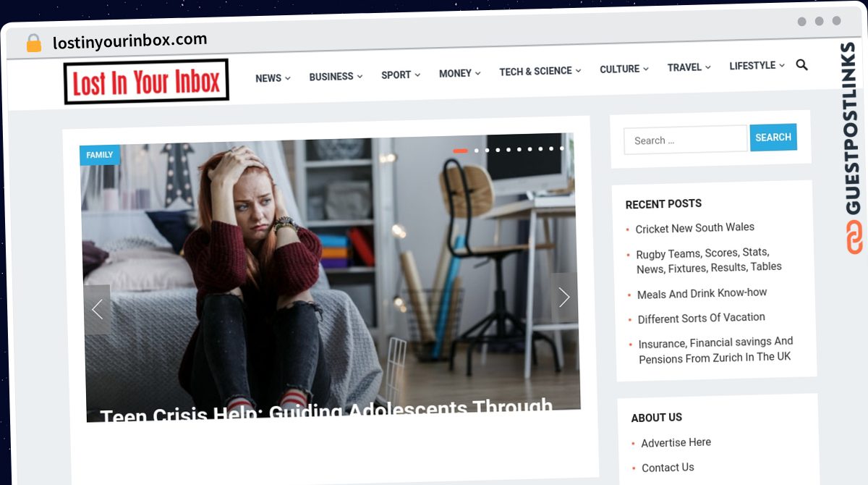
Task: Expand the News menu chevron
Action: pyautogui.click(x=288, y=78)
